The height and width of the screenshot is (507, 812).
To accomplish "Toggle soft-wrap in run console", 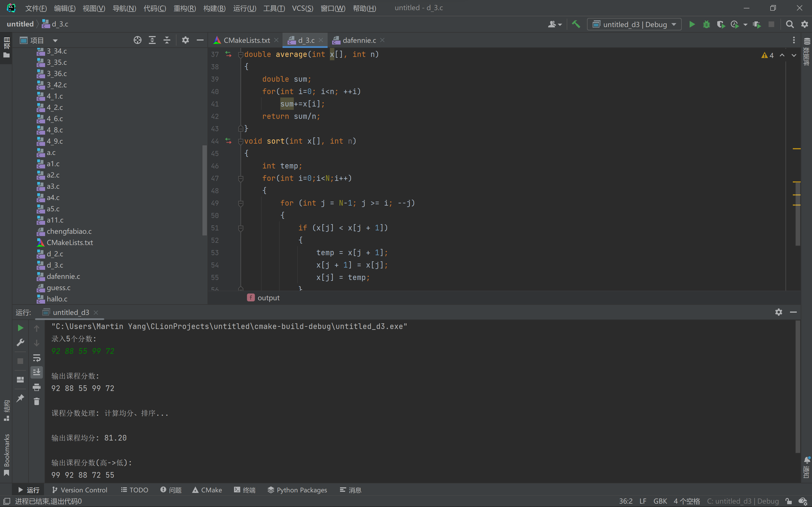I will pos(37,358).
